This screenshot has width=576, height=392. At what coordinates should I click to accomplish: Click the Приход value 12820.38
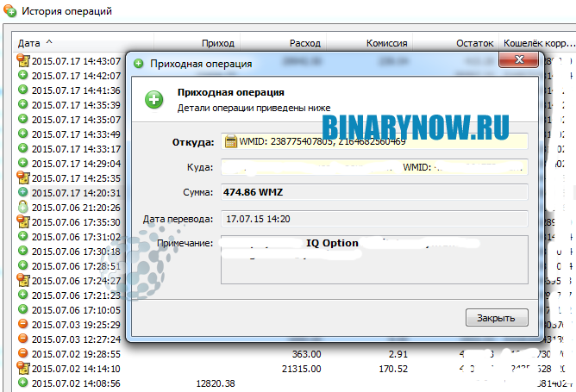tap(216, 383)
